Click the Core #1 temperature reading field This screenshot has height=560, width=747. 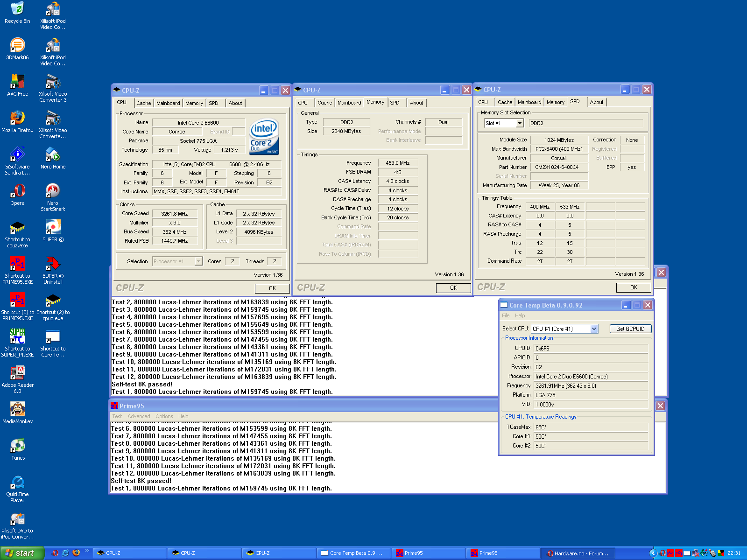pos(591,436)
